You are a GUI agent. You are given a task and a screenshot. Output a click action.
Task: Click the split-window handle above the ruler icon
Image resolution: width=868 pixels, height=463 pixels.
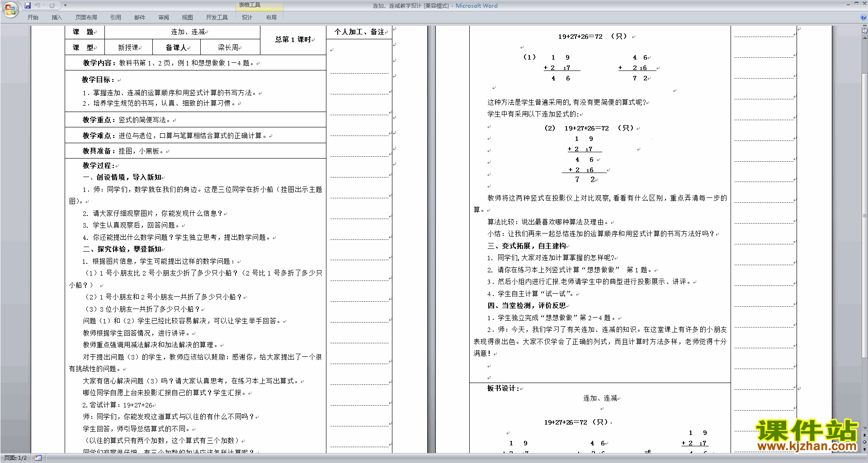[865, 26]
